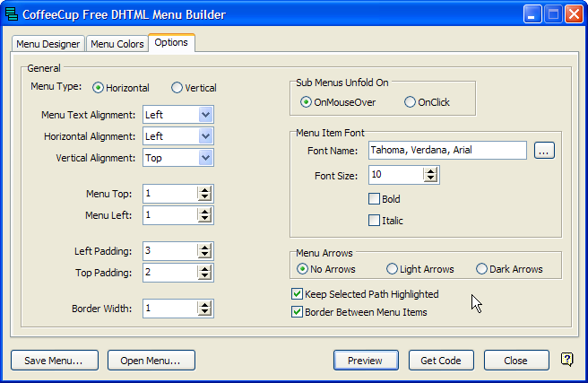Open Horizontal Alignment dropdown

point(205,136)
